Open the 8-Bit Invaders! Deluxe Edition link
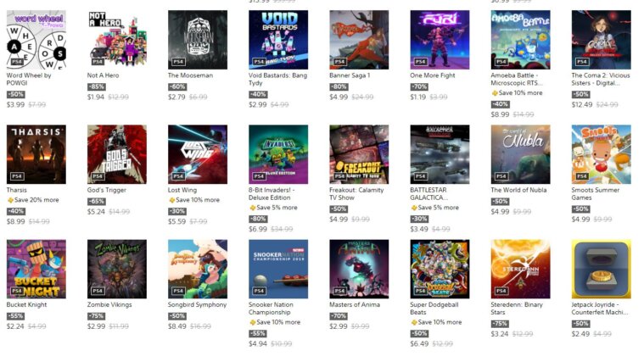The height and width of the screenshot is (356, 644). click(x=272, y=194)
